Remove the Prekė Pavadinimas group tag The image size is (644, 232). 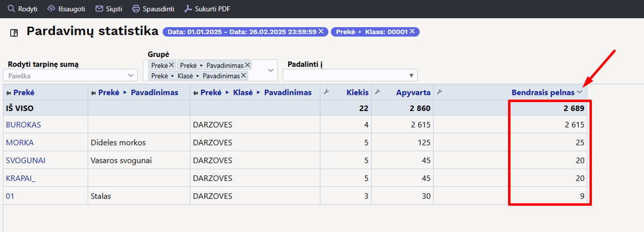[247, 65]
